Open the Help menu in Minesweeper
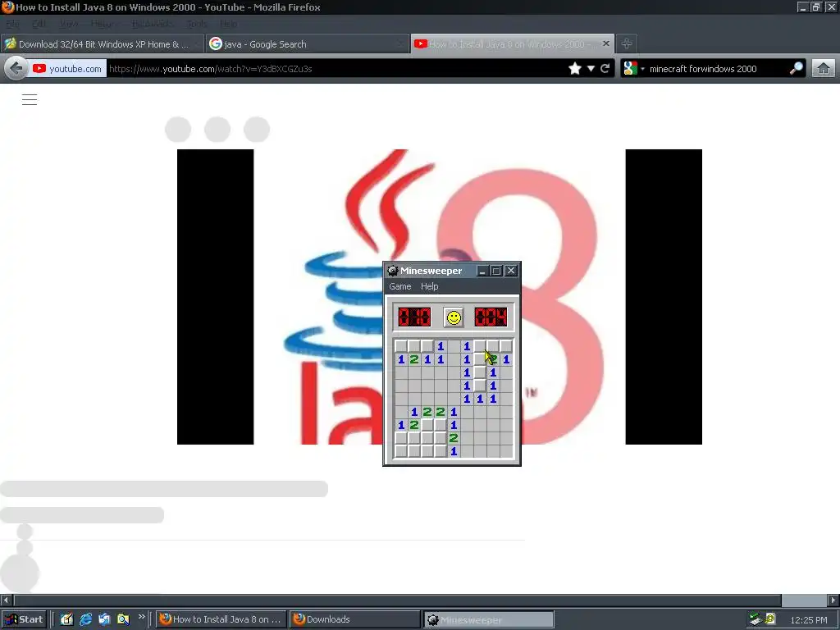 (x=430, y=286)
